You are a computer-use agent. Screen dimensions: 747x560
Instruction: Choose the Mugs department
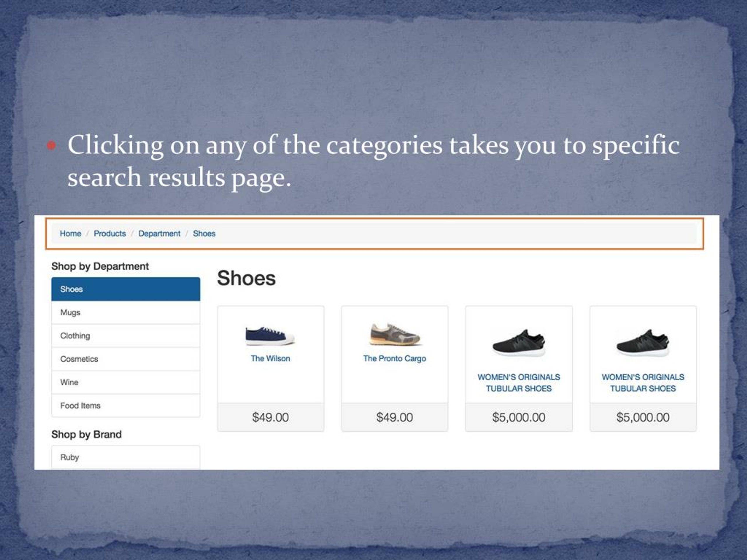(126, 312)
